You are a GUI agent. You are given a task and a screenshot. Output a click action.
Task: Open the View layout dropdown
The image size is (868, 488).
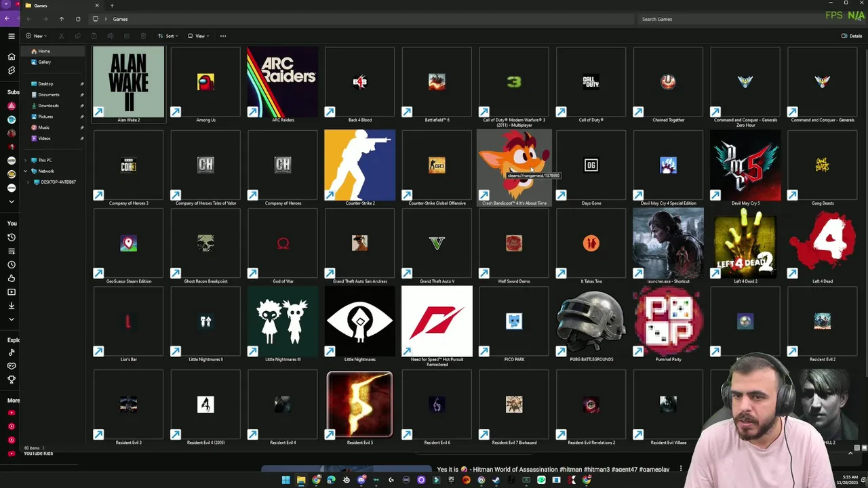[198, 36]
